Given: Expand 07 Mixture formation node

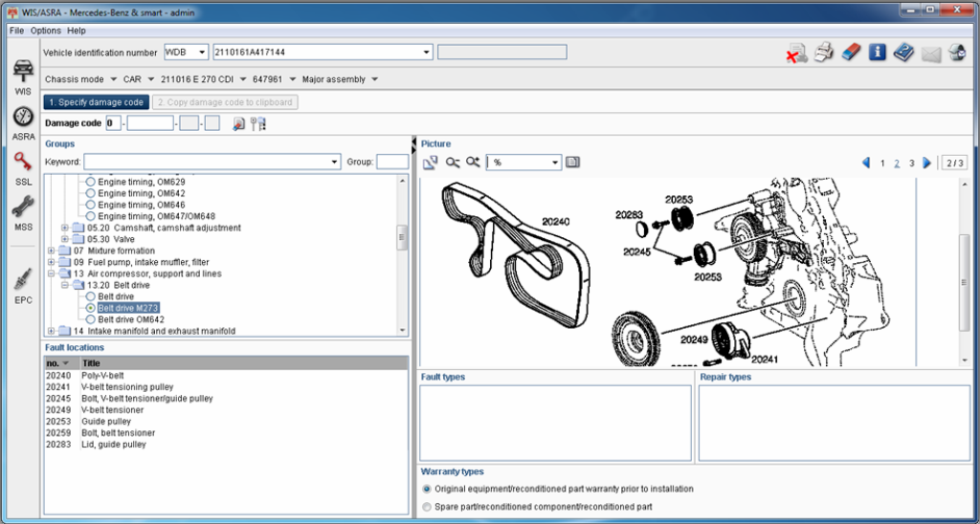Looking at the screenshot, I should click(52, 251).
